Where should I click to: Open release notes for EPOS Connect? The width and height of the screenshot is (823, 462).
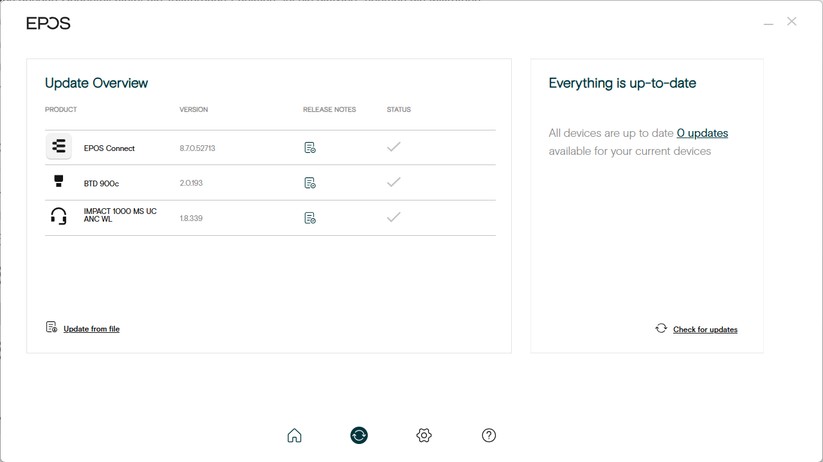click(310, 148)
